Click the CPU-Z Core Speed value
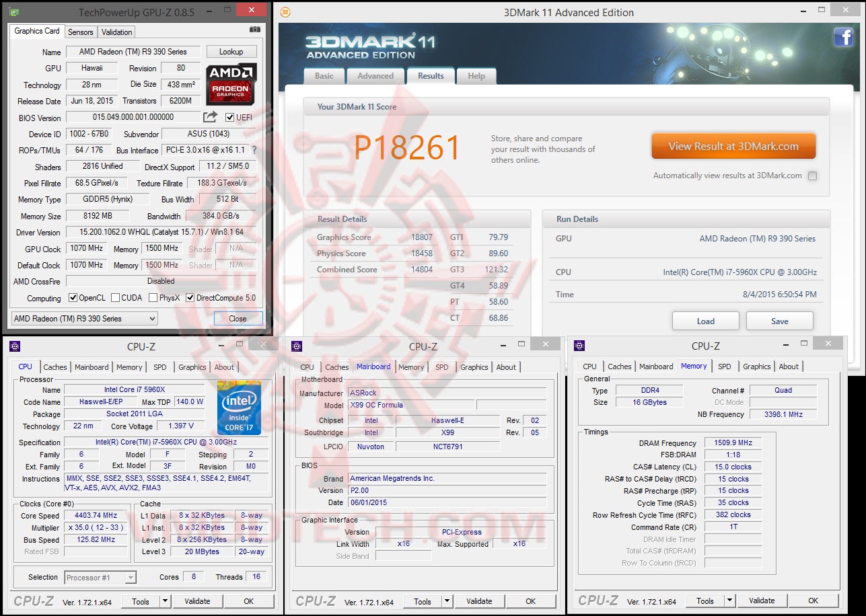The height and width of the screenshot is (616, 866). click(96, 516)
